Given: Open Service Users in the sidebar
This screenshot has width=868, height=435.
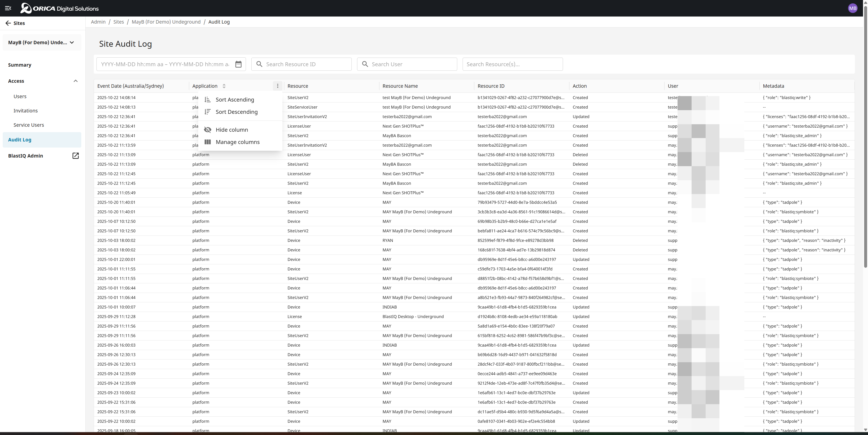Looking at the screenshot, I should (x=29, y=125).
